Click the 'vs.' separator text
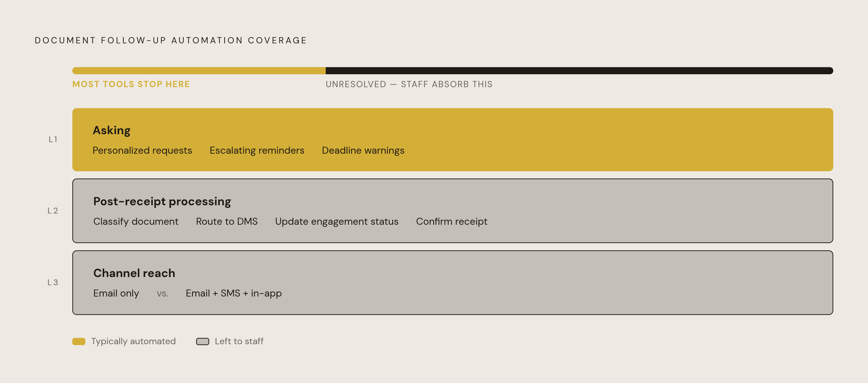The width and height of the screenshot is (868, 383). 163,294
